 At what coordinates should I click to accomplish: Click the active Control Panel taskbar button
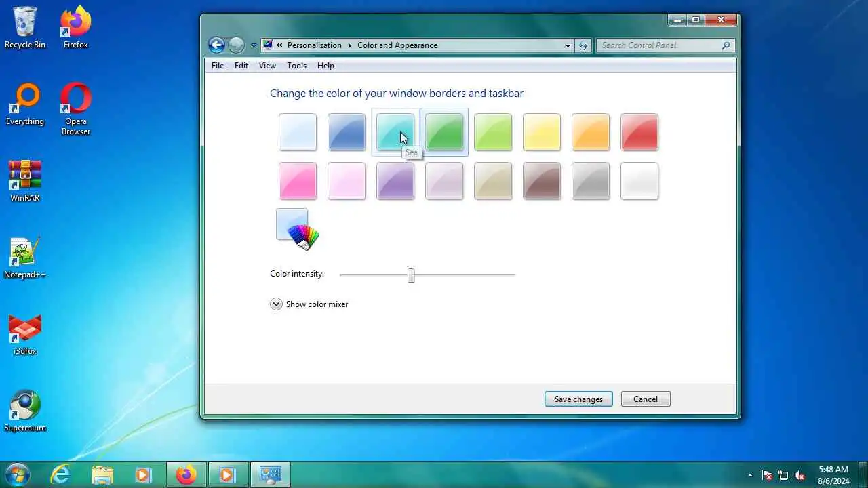point(271,475)
